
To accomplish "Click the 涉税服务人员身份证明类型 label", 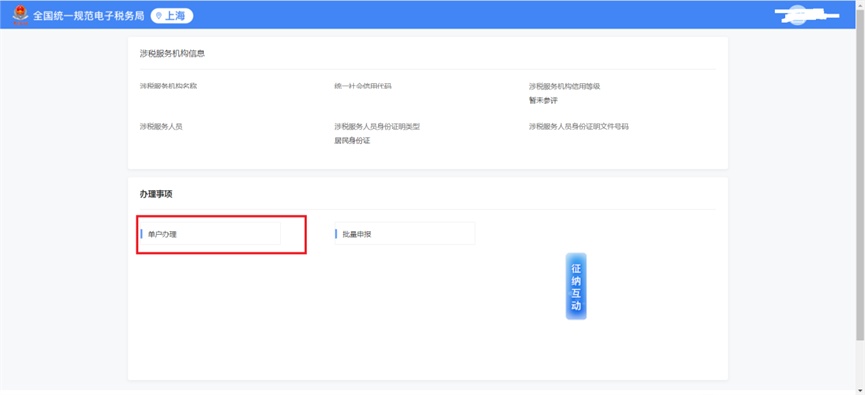I will [x=377, y=126].
